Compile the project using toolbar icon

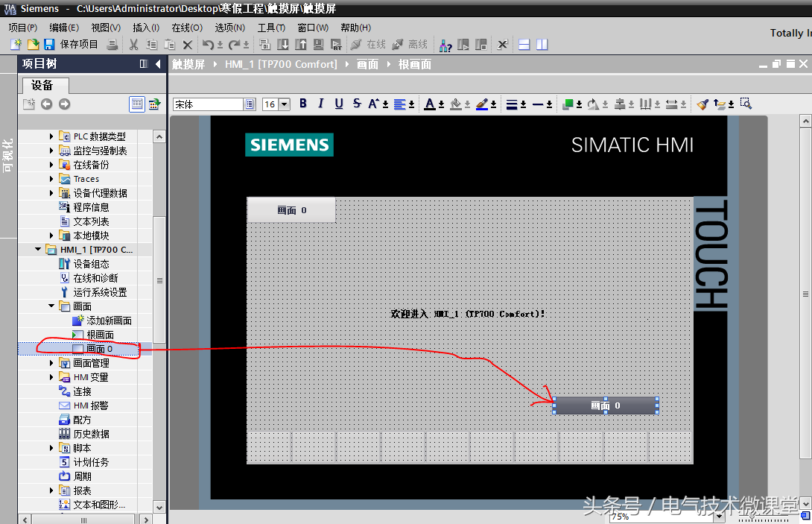point(264,45)
